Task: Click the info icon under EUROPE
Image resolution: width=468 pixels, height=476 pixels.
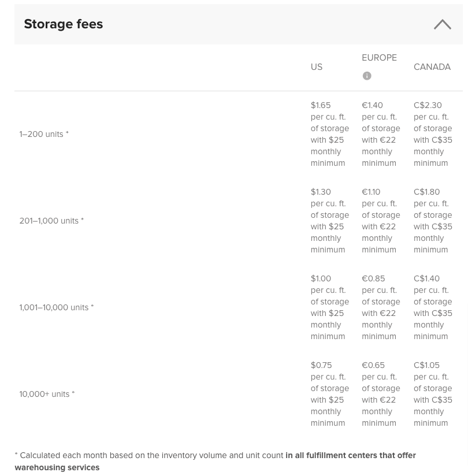Action: (367, 76)
